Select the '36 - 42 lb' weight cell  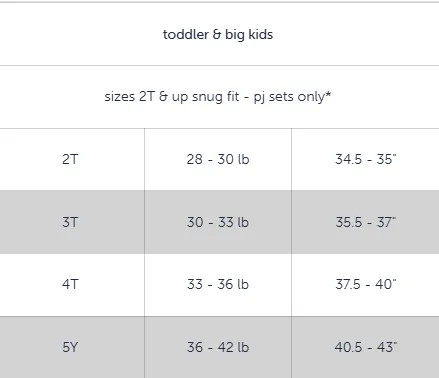point(218,347)
